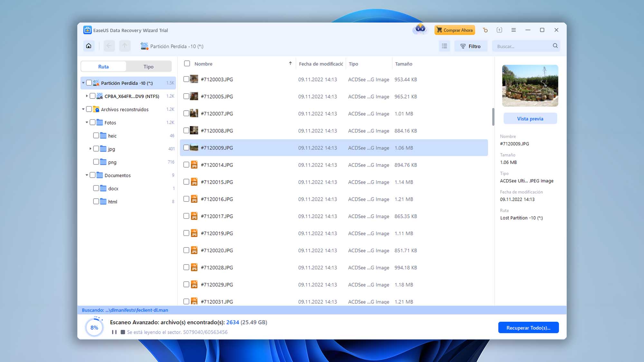Check the select-all checkbox in header

click(187, 63)
